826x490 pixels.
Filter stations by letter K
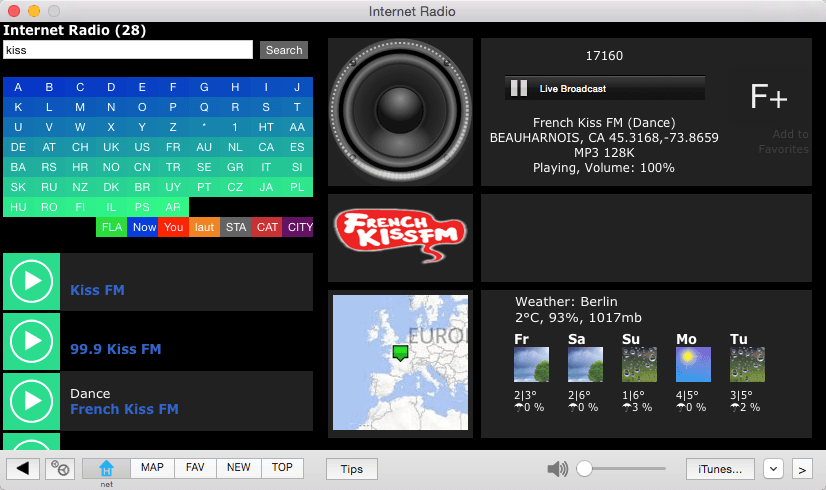(x=18, y=107)
